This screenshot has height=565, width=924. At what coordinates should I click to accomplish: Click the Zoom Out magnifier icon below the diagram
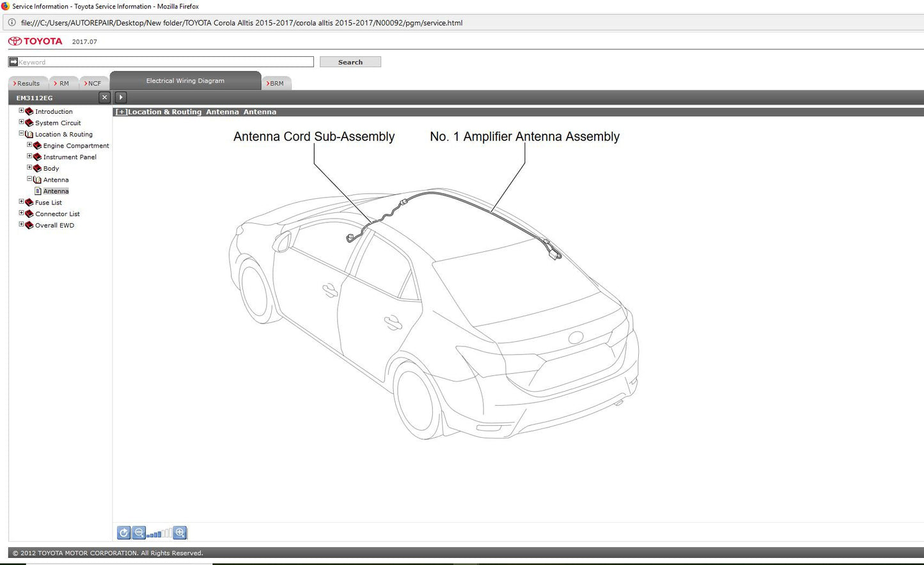point(139,532)
